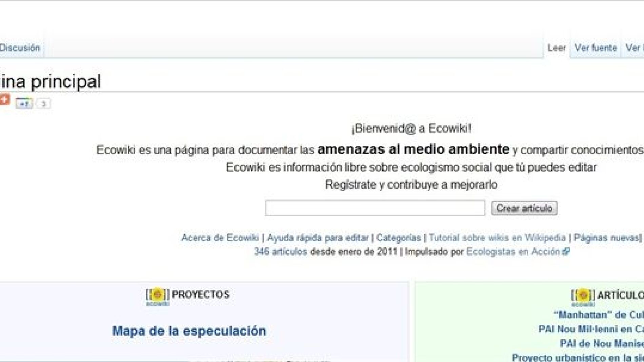Open the Acerca de Ecowiki link
644x362 pixels.
pyautogui.click(x=220, y=238)
